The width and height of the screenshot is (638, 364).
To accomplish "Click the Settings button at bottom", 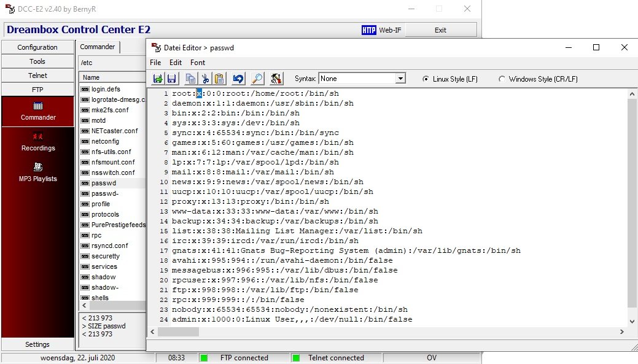I will tap(37, 344).
